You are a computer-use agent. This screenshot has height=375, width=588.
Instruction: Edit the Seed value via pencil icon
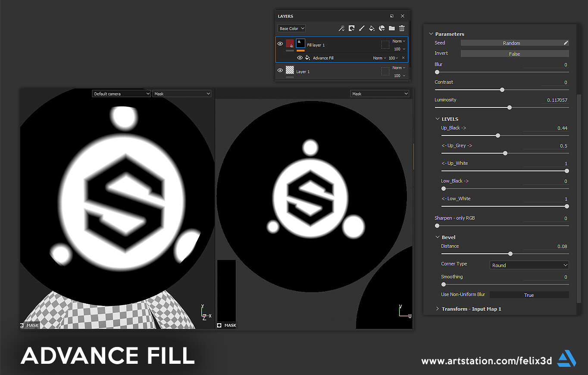(x=566, y=43)
